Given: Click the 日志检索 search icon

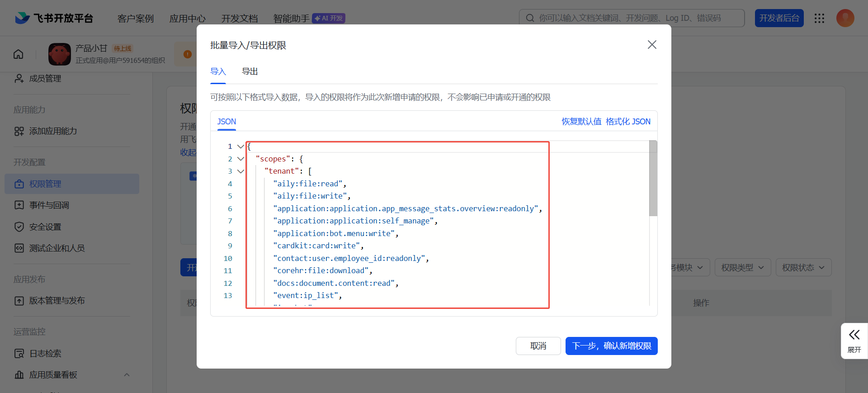Looking at the screenshot, I should (19, 354).
